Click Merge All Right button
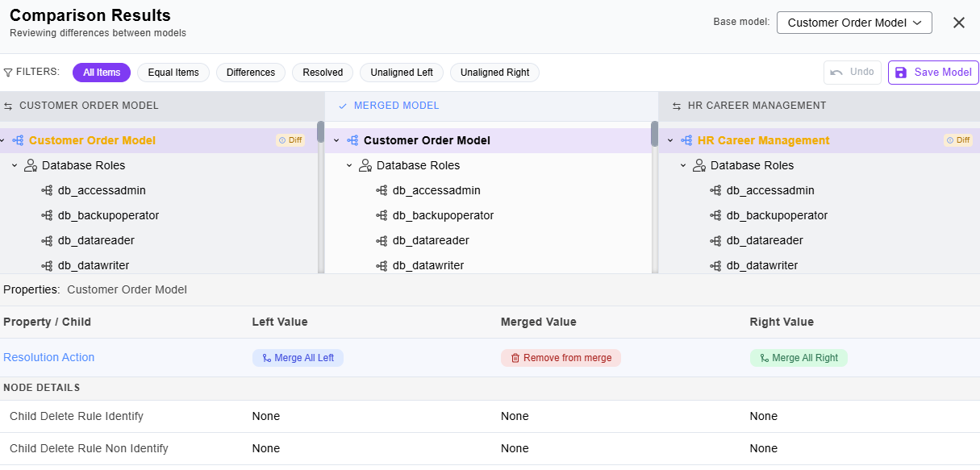 [799, 358]
